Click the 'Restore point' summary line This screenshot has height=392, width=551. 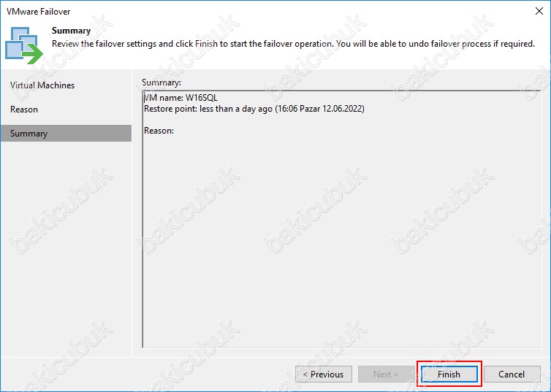(254, 109)
